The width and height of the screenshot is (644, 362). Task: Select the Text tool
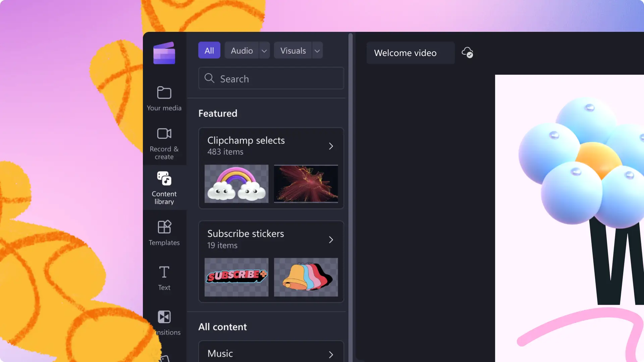(x=164, y=277)
